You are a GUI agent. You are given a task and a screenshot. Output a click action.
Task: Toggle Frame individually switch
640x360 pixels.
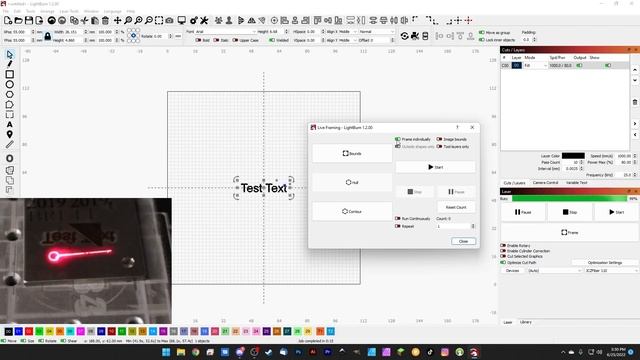click(x=398, y=139)
